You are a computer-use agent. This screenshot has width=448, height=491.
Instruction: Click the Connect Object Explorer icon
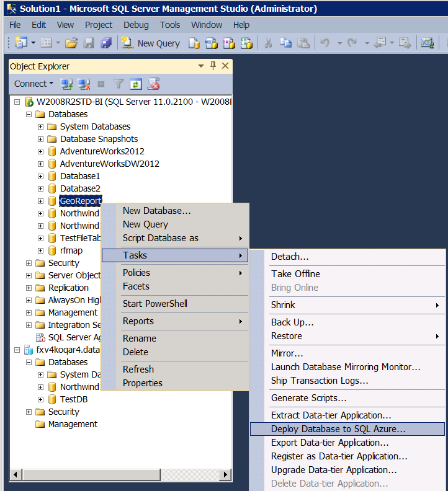click(66, 84)
